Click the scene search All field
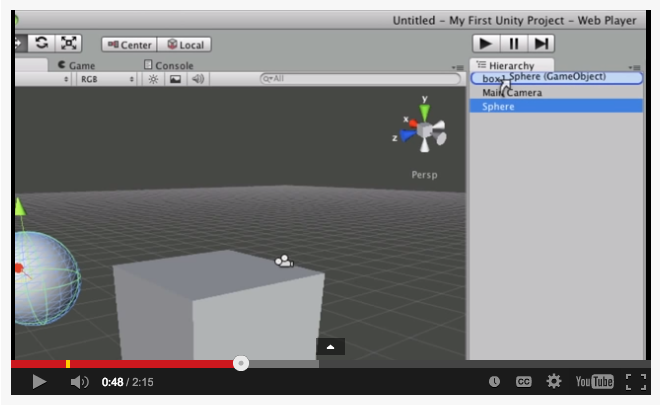 click(x=360, y=79)
